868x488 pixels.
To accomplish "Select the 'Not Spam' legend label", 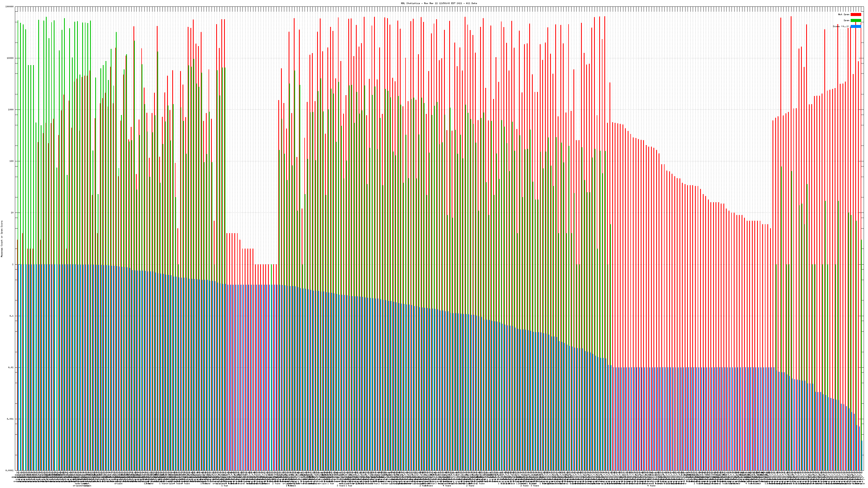I will point(844,14).
